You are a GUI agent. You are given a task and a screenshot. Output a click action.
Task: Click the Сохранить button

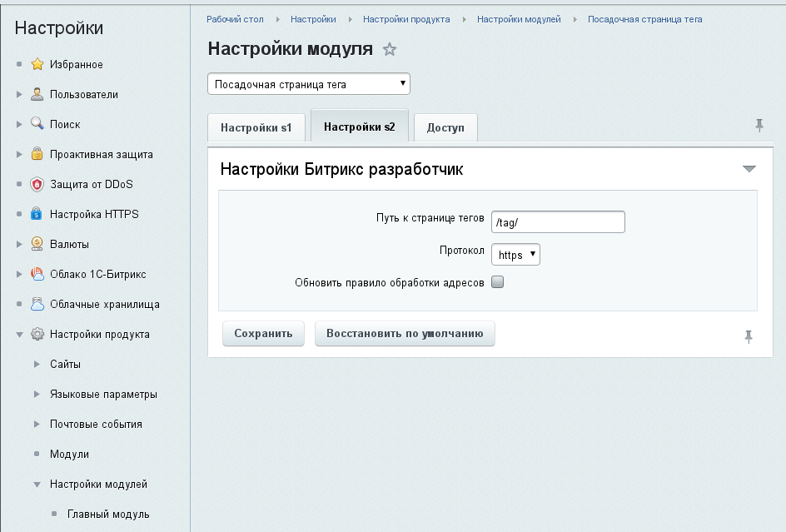(x=263, y=334)
